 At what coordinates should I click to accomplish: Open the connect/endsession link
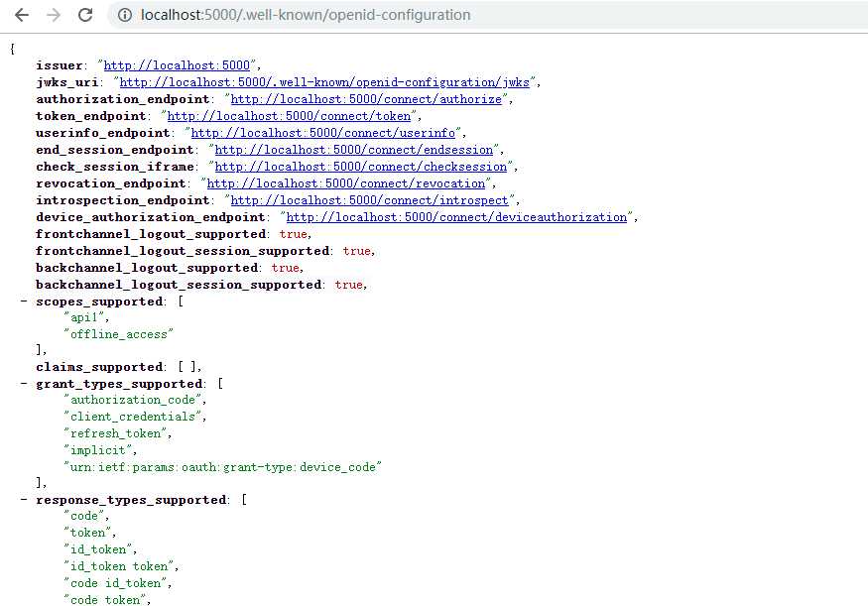tap(354, 150)
